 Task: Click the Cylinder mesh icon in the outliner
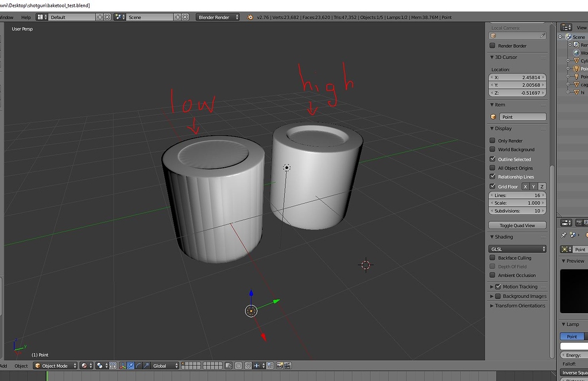pos(577,60)
